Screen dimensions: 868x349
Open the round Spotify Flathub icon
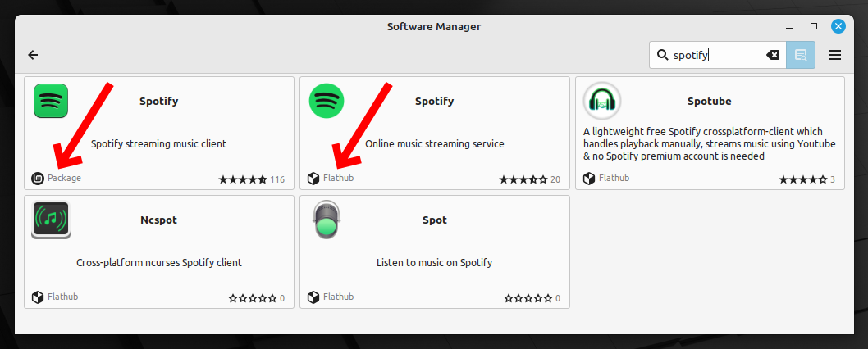(326, 101)
